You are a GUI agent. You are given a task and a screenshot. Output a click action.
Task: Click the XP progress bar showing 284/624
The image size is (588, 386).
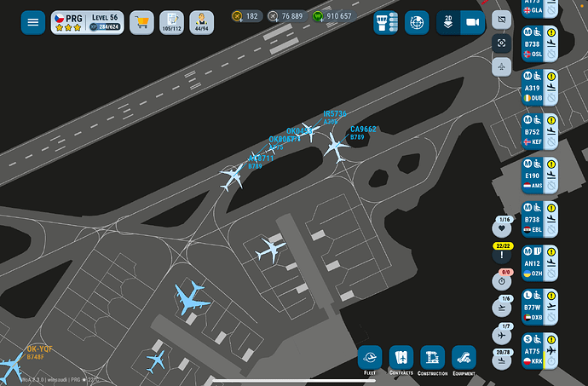(x=105, y=27)
